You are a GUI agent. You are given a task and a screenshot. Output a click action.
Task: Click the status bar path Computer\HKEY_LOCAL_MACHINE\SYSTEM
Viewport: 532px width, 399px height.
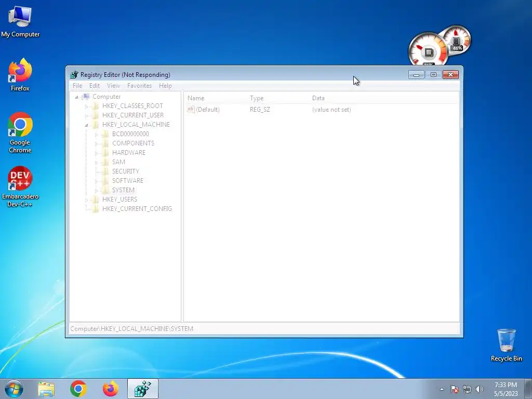131,329
